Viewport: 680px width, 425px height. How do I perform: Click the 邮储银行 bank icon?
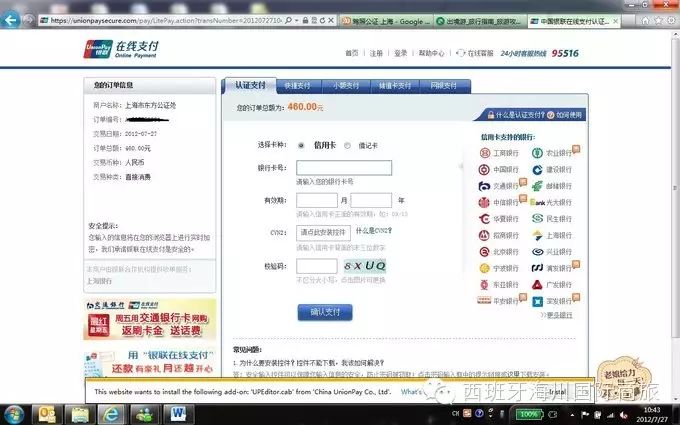(x=537, y=186)
